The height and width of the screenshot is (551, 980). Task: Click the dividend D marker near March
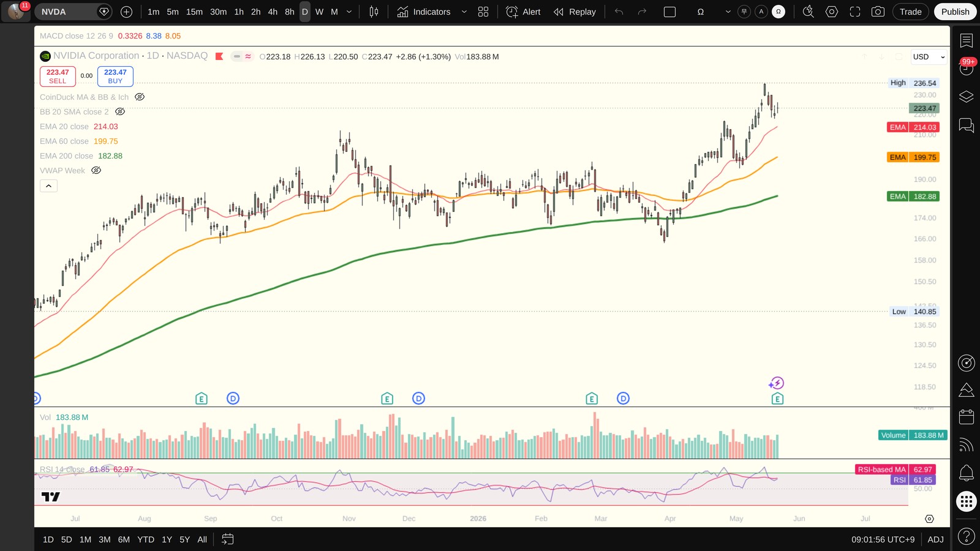point(623,399)
